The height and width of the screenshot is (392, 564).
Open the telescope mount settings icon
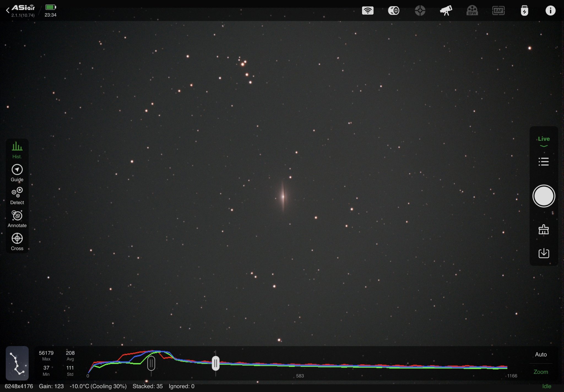(x=446, y=10)
